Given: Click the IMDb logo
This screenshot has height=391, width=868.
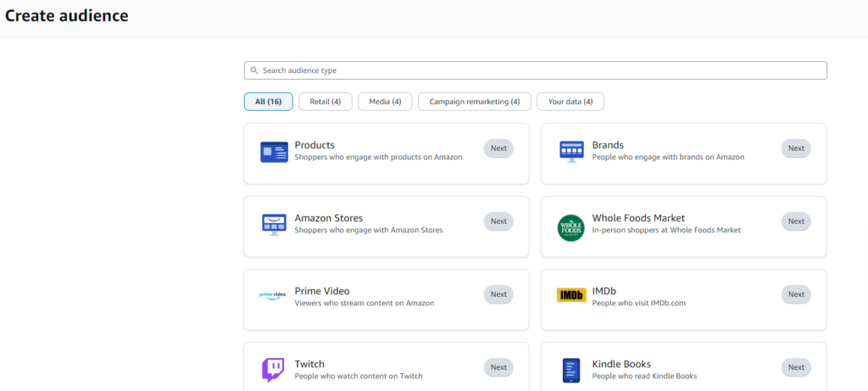Looking at the screenshot, I should coord(571,295).
